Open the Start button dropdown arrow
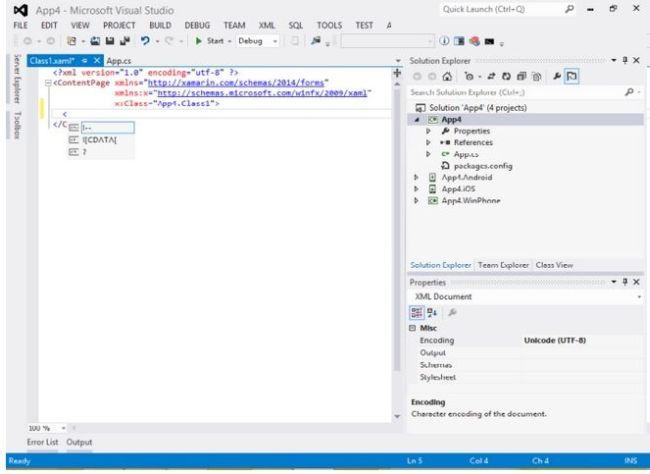Screen dimensions: 650x474 (x=229, y=41)
